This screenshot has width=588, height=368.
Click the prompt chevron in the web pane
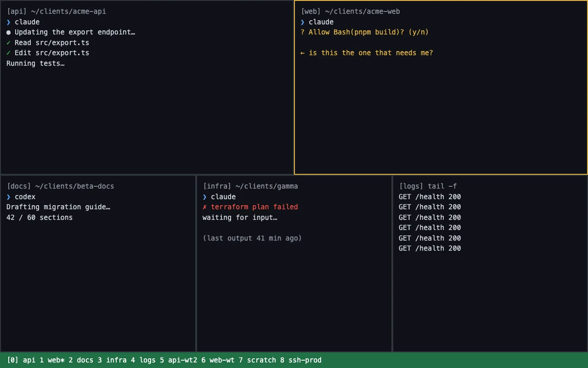302,22
